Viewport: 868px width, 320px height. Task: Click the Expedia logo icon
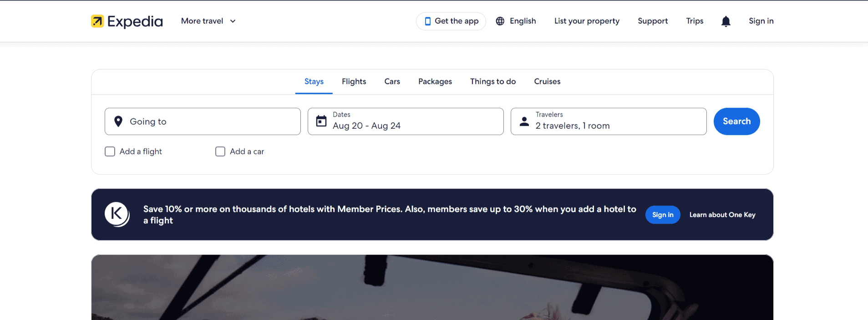(97, 21)
